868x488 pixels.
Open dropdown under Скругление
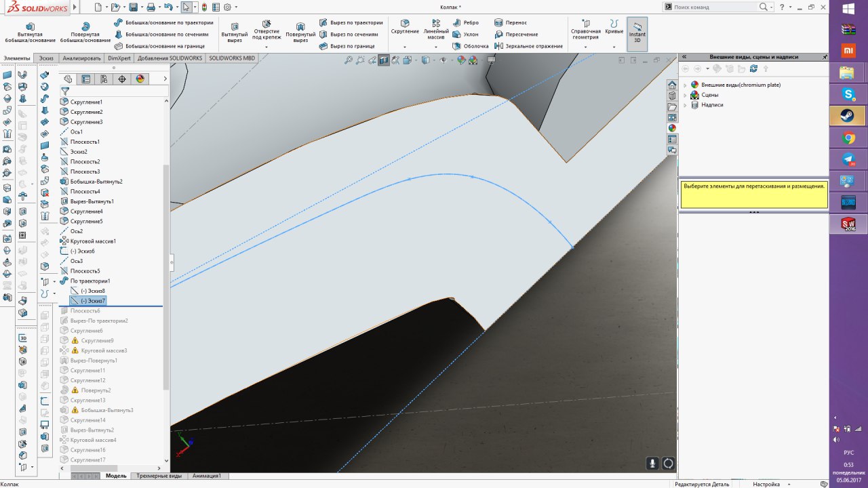tap(405, 47)
